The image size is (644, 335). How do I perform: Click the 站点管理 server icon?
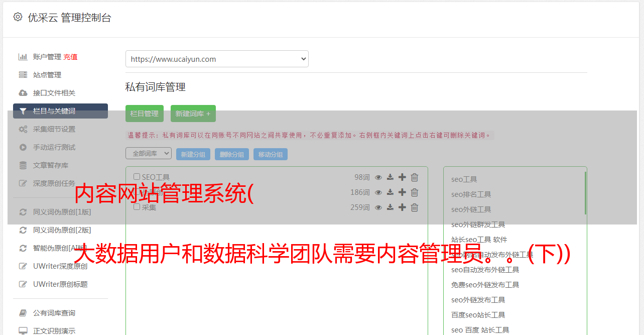[x=23, y=75]
